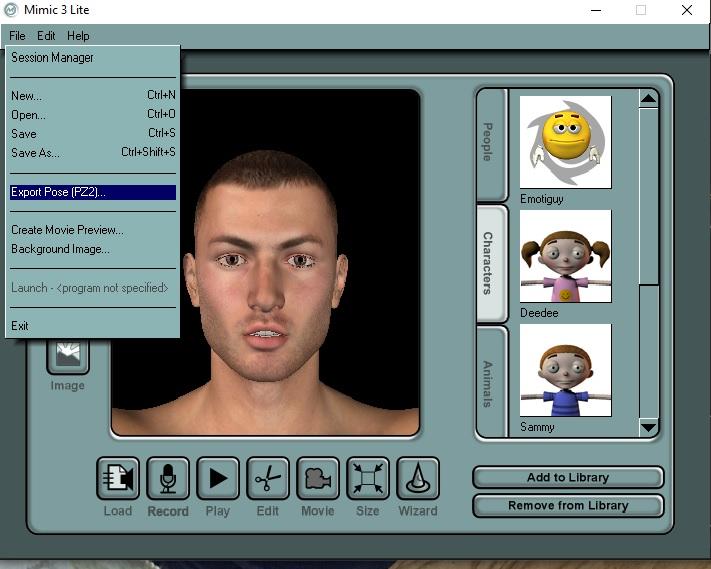This screenshot has width=711, height=569.
Task: Open the Edit menu
Action: pos(46,36)
